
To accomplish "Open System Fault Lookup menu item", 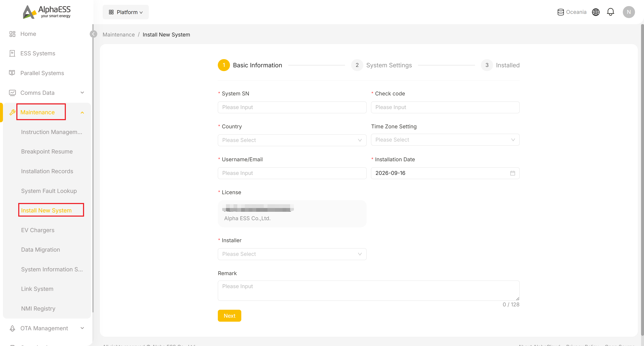I will [49, 191].
